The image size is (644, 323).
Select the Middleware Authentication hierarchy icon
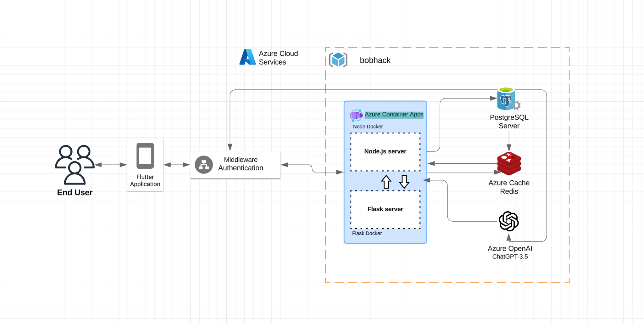[204, 165]
